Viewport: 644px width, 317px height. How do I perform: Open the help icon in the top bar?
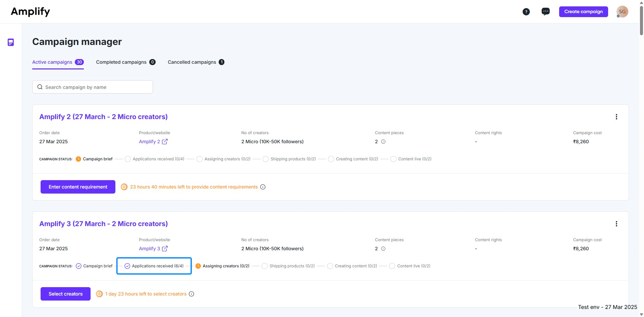(526, 11)
